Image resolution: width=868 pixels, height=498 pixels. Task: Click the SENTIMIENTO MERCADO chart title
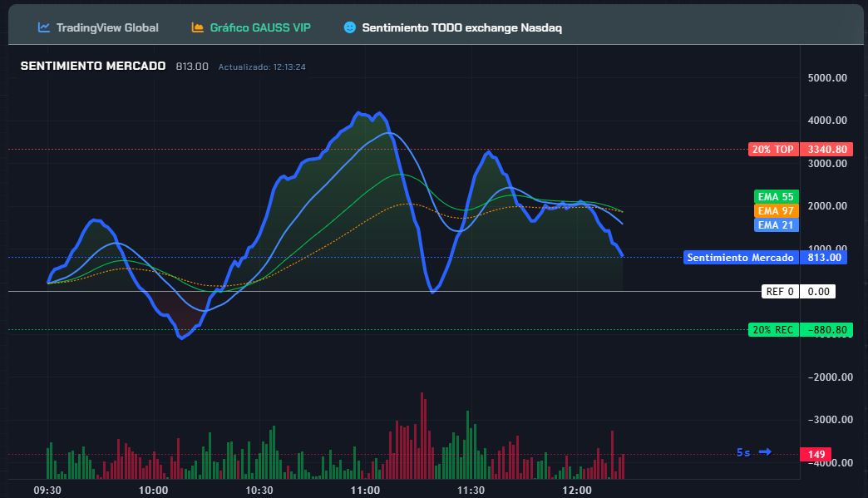coord(93,66)
